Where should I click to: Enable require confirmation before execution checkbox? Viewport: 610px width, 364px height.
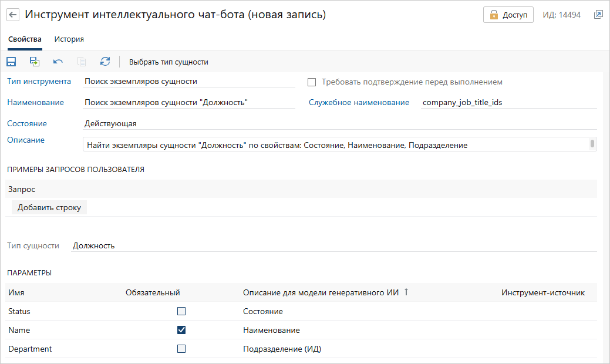pyautogui.click(x=312, y=82)
